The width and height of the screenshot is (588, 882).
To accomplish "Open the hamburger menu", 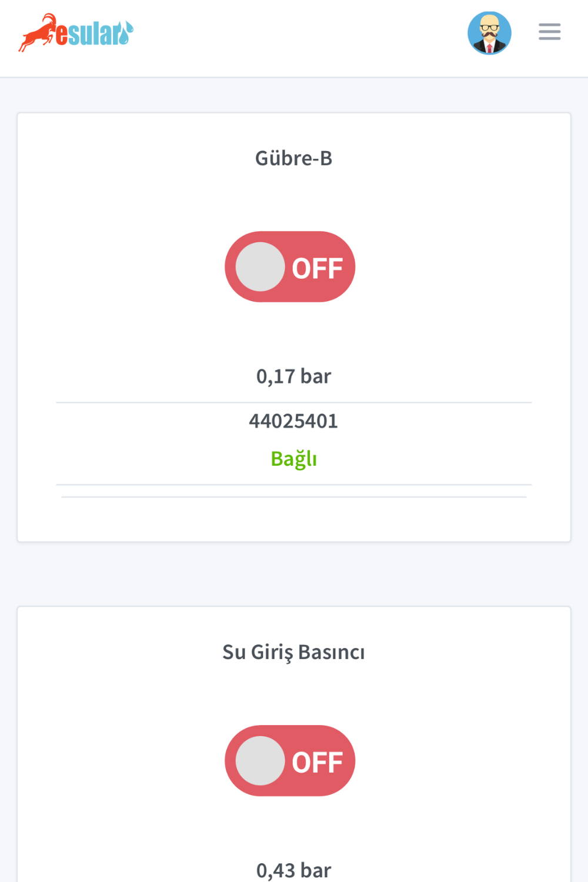I will 549,32.
